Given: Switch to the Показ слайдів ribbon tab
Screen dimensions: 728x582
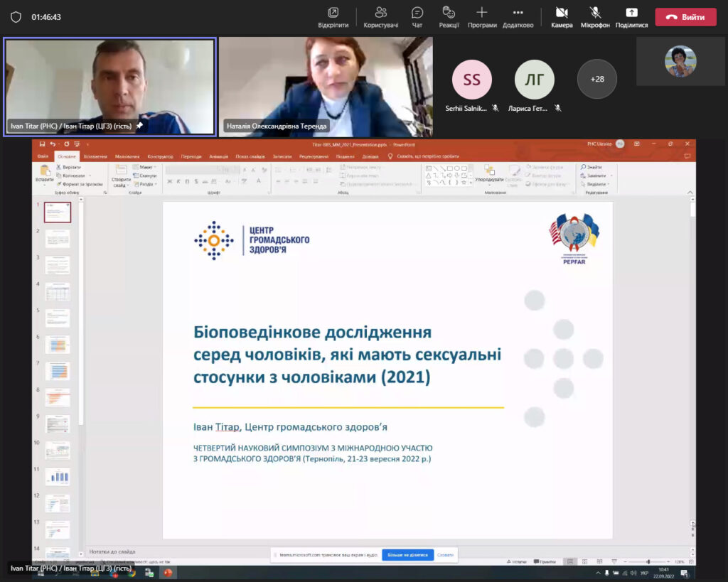Looking at the screenshot, I should point(251,156).
